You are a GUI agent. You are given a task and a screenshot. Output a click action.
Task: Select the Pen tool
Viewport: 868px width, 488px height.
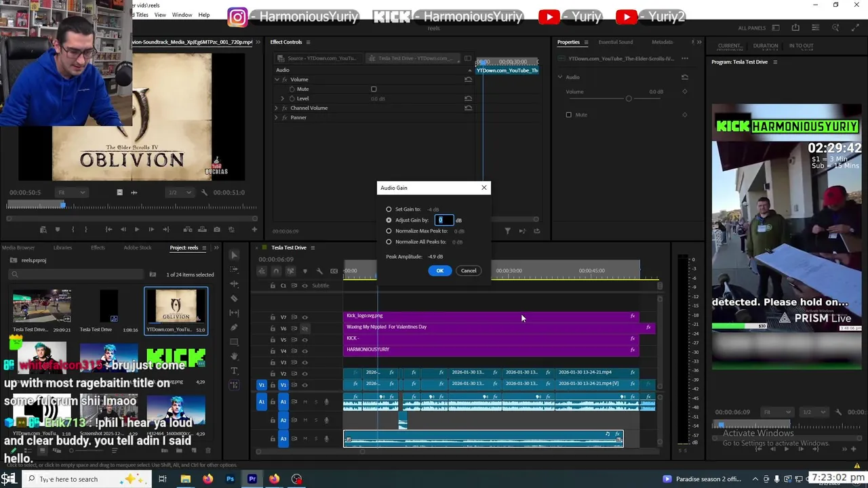pos(235,327)
